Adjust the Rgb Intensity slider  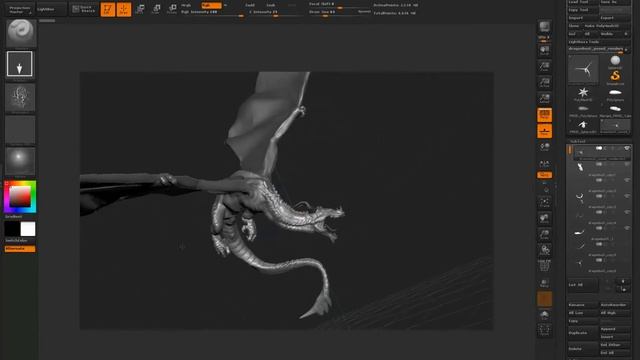click(212, 13)
